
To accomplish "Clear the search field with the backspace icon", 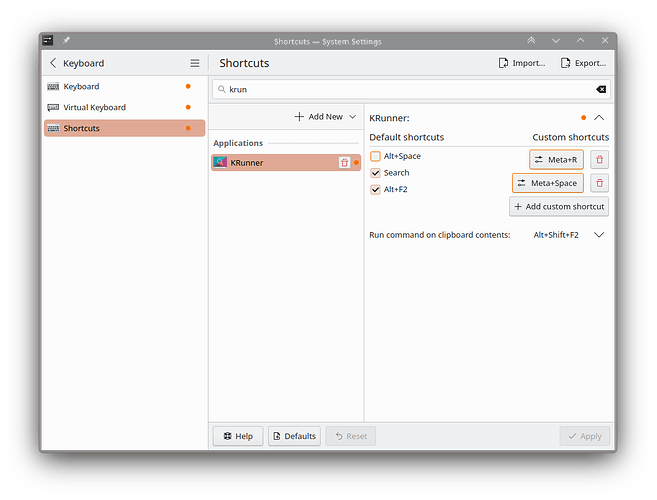I will tap(601, 89).
